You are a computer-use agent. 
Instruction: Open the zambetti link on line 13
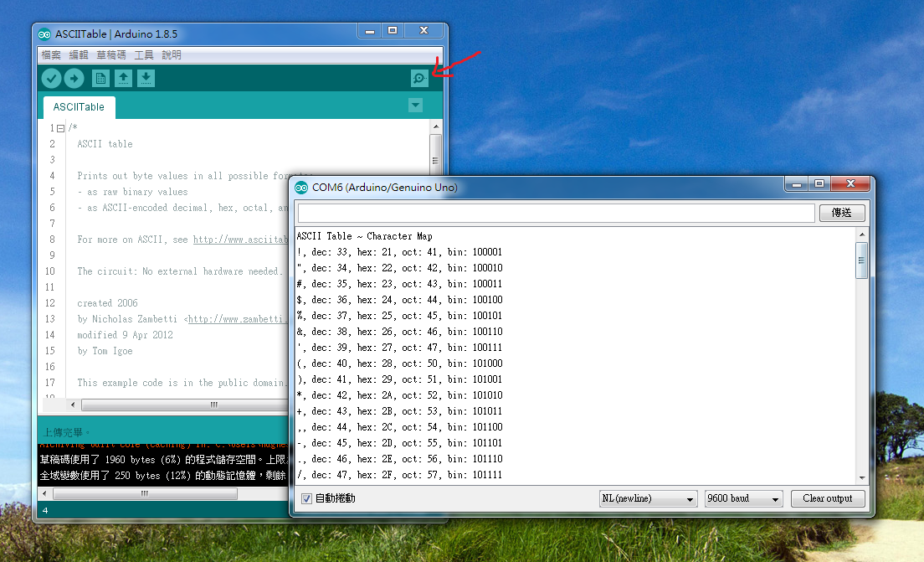coord(237,319)
